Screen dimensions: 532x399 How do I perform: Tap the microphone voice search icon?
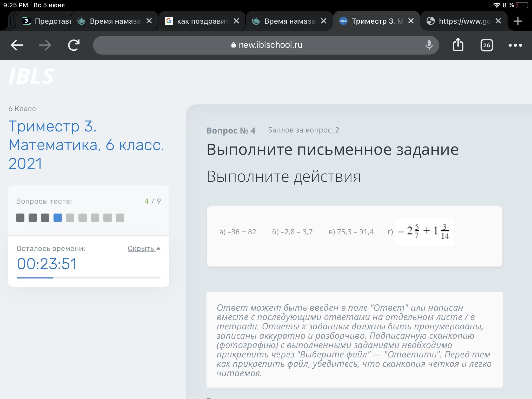tap(429, 45)
